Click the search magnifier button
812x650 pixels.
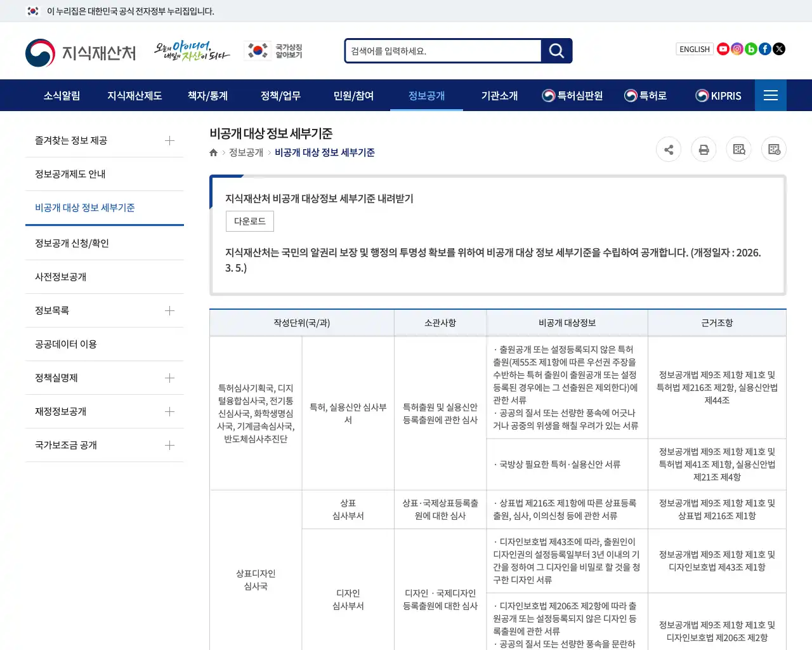click(556, 51)
